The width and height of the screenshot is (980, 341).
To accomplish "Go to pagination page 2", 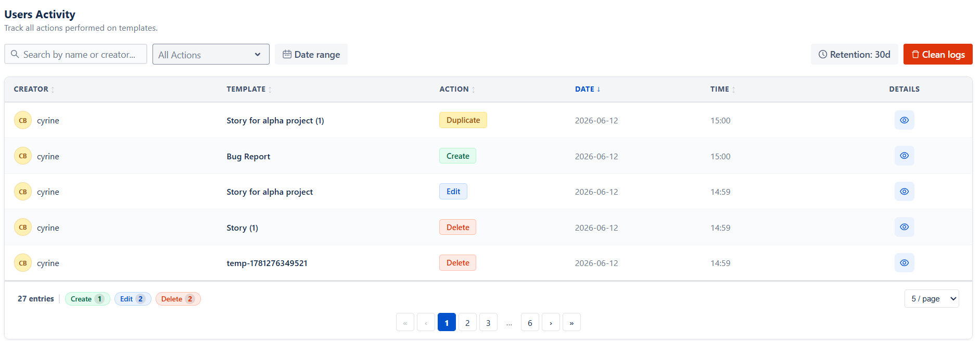I will (x=467, y=322).
